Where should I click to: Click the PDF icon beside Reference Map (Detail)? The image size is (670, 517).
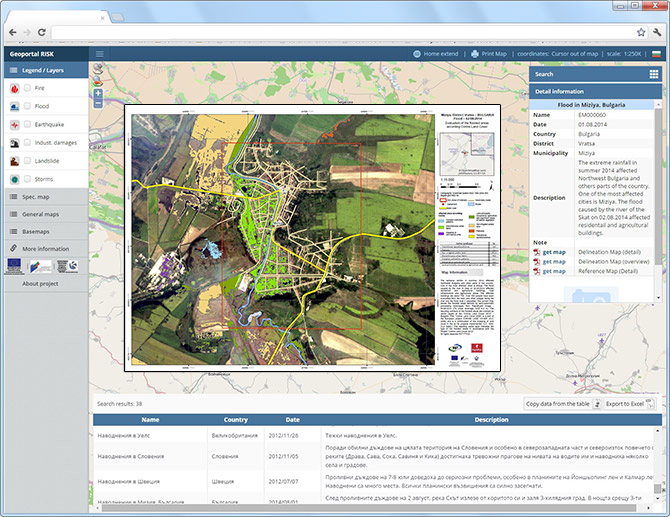click(537, 271)
